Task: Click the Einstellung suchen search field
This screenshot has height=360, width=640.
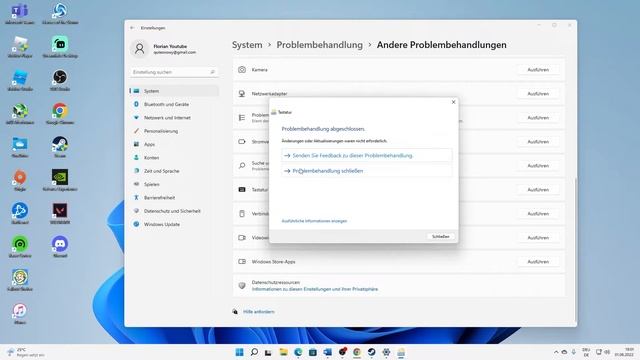Action: tap(174, 72)
